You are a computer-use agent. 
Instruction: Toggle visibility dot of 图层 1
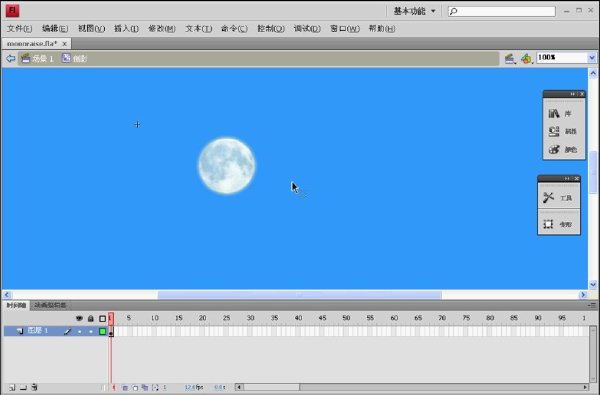click(79, 331)
